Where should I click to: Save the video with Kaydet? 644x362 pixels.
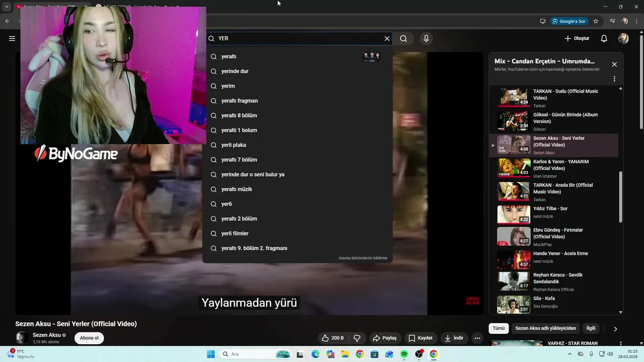(x=420, y=338)
